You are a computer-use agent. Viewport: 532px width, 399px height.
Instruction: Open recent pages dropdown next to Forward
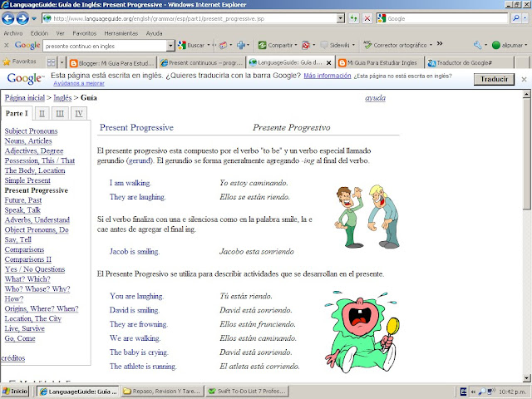pos(34,18)
